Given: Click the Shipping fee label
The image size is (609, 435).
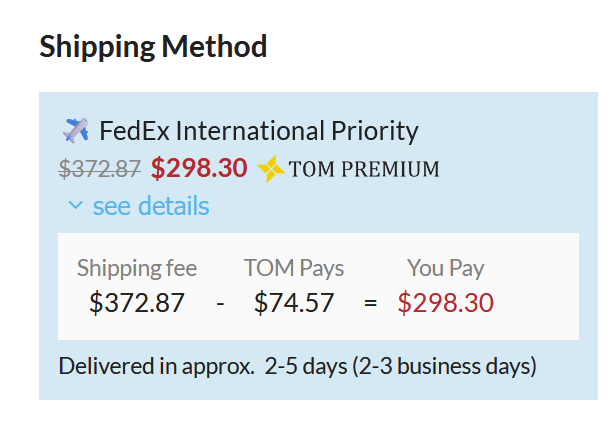Looking at the screenshot, I should (137, 268).
